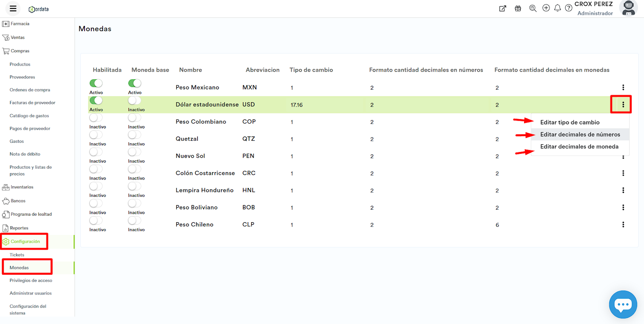Open the hamburger menu icon
Viewport: 644px width, 324px height.
[13, 8]
